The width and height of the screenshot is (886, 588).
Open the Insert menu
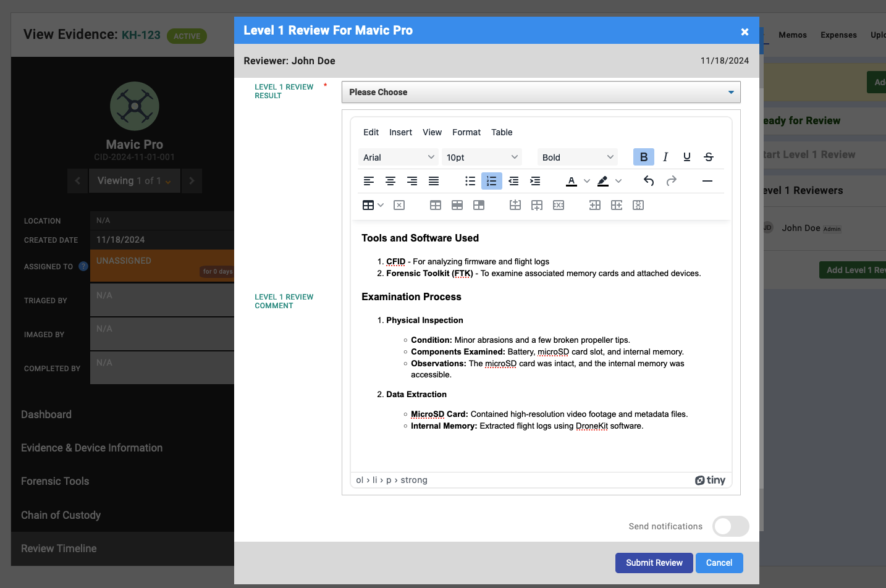click(x=400, y=132)
